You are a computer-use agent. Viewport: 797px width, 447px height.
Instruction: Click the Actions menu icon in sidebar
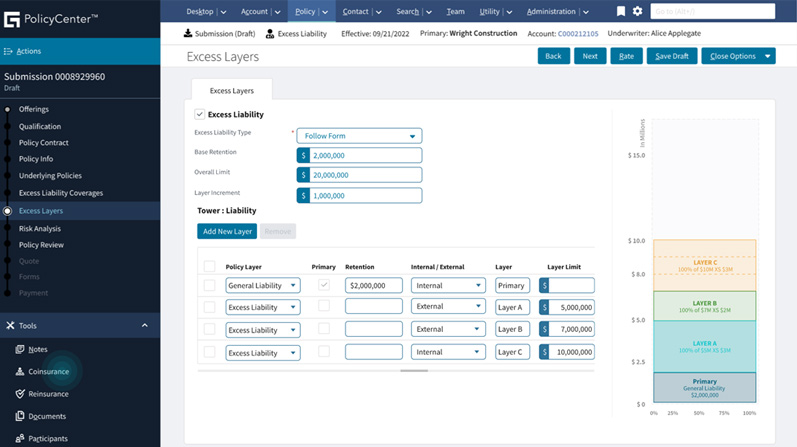tap(9, 51)
